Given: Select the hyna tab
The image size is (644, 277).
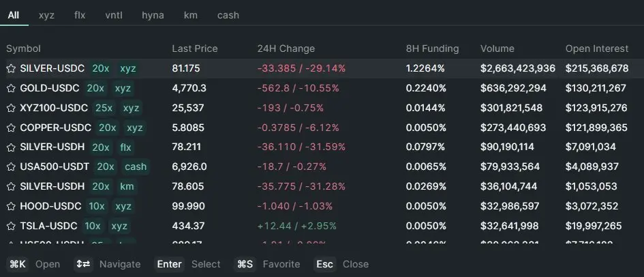Looking at the screenshot, I should pos(153,14).
